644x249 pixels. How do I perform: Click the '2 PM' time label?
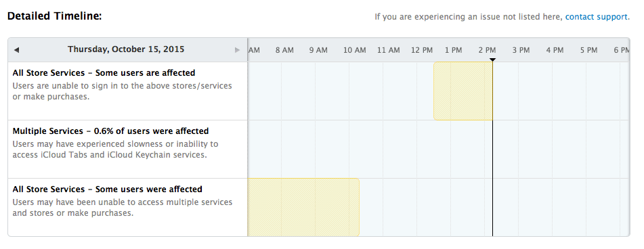click(x=487, y=50)
